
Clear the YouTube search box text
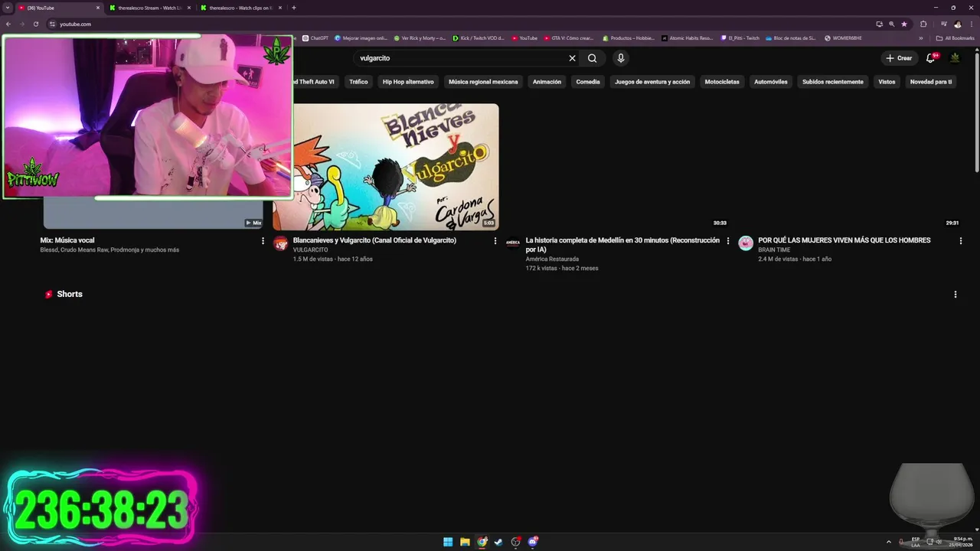572,58
